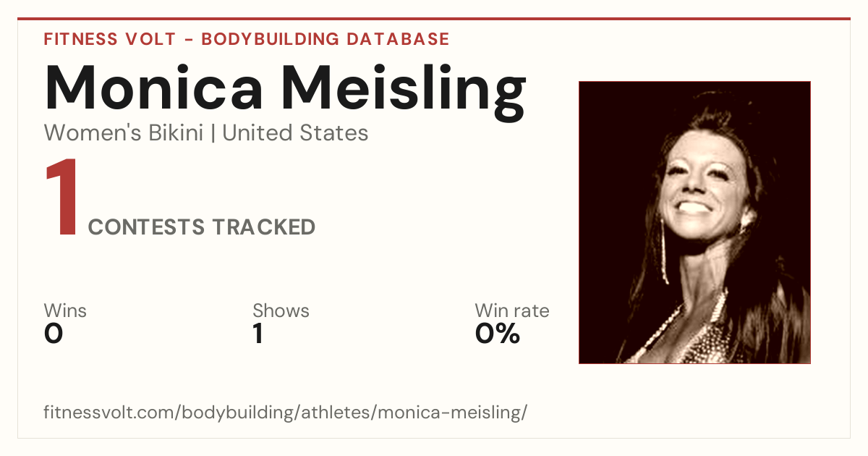Open the fitnessvolt.com athlete URL

[286, 413]
